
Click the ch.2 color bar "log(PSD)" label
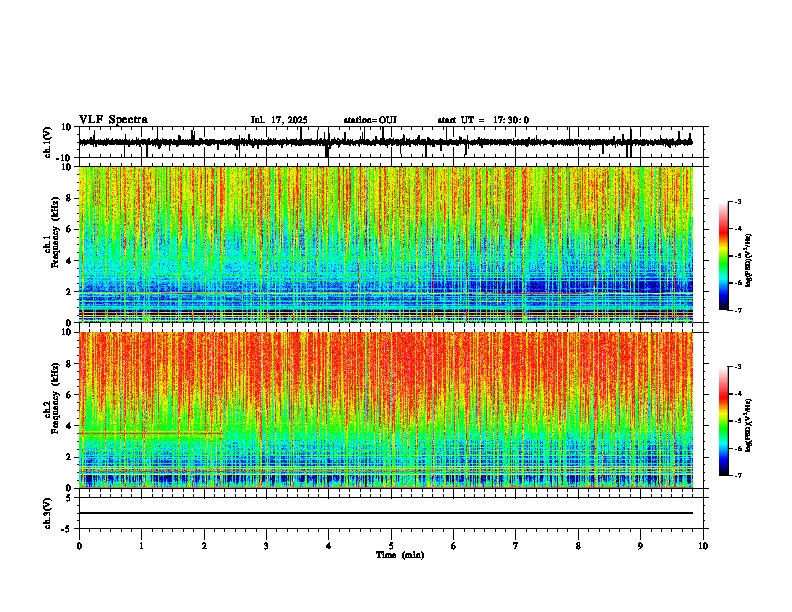coord(749,425)
